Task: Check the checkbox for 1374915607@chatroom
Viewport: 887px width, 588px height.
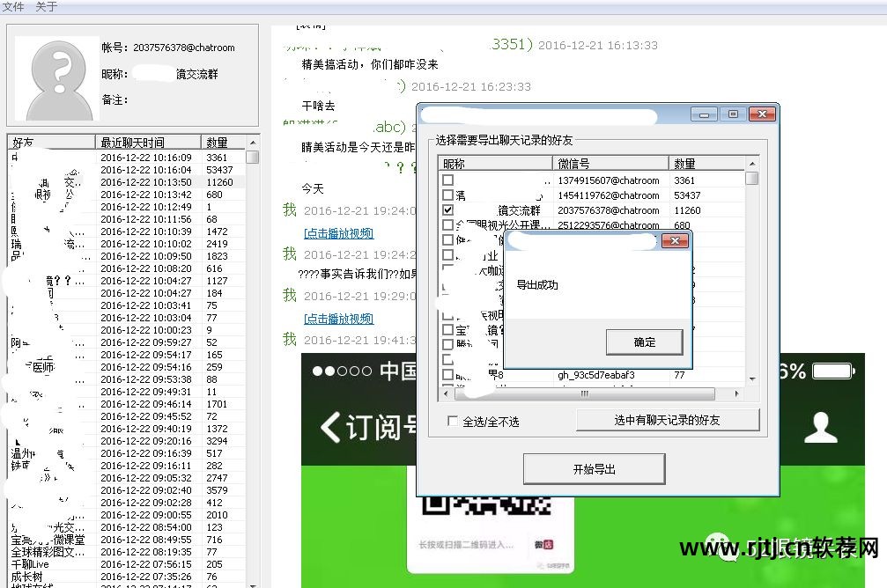Action: [x=448, y=180]
